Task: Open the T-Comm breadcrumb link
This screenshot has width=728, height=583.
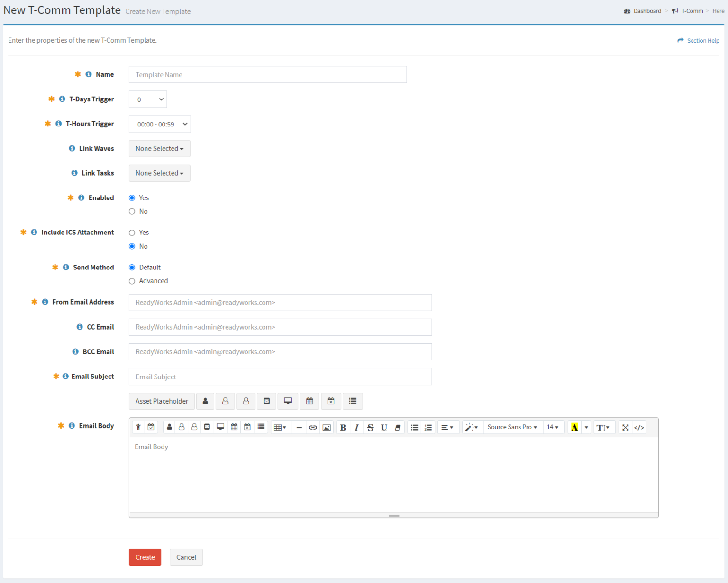Action: [692, 11]
